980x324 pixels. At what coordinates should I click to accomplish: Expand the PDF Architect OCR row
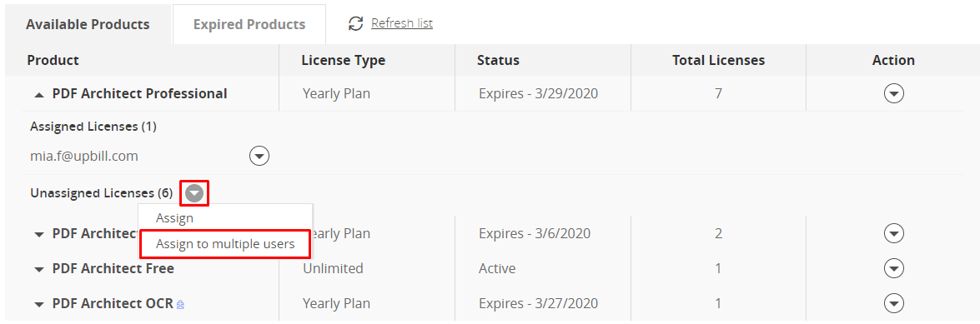(39, 305)
